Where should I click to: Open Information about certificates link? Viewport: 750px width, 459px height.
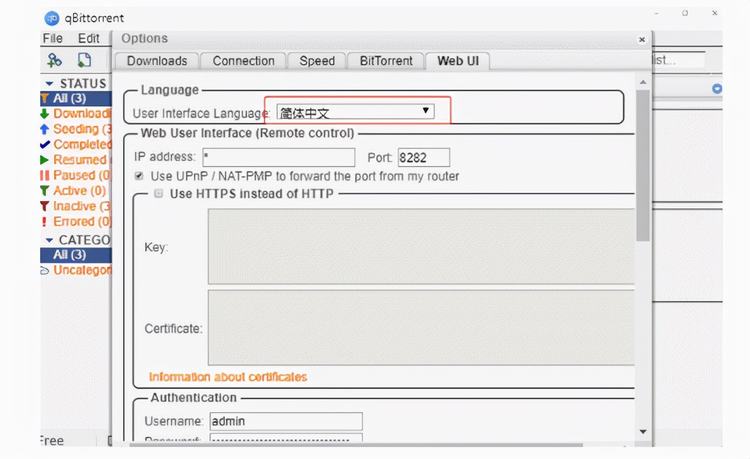(228, 377)
